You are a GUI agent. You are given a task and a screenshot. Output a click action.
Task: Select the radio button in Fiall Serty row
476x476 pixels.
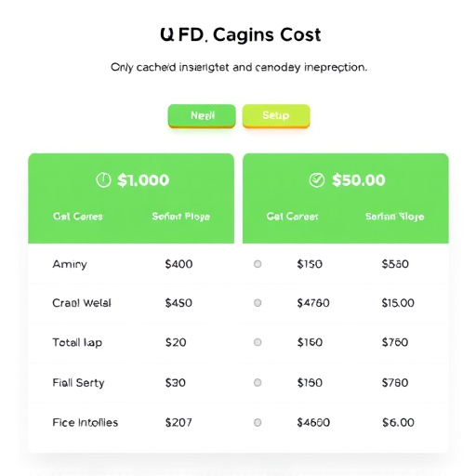tap(258, 383)
